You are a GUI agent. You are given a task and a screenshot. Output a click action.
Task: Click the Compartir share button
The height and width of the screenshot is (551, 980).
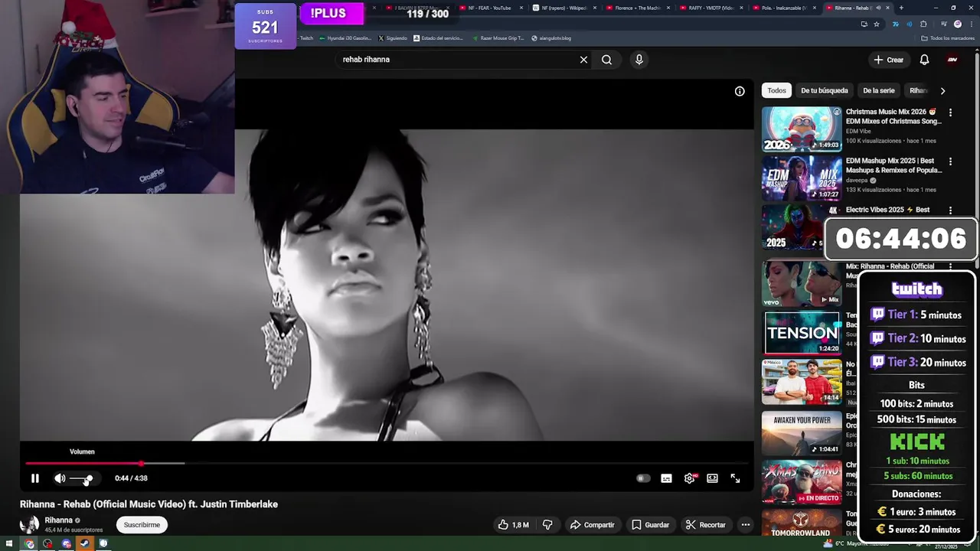point(592,525)
